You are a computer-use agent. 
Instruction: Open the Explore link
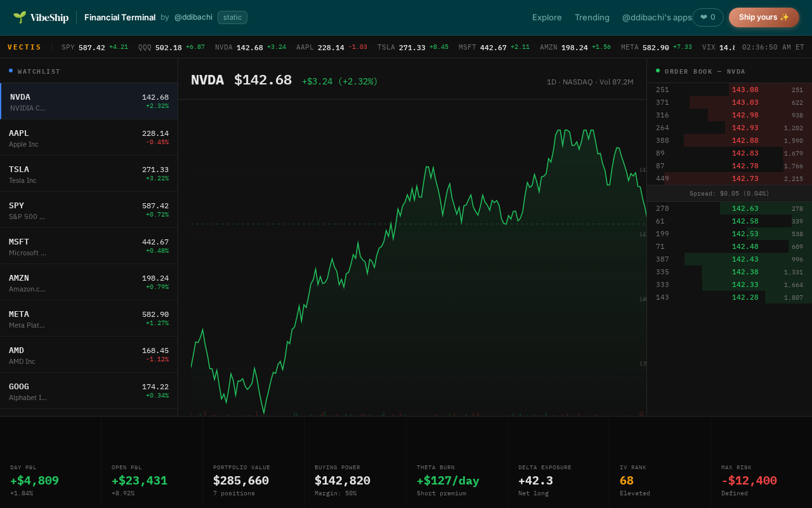click(547, 17)
